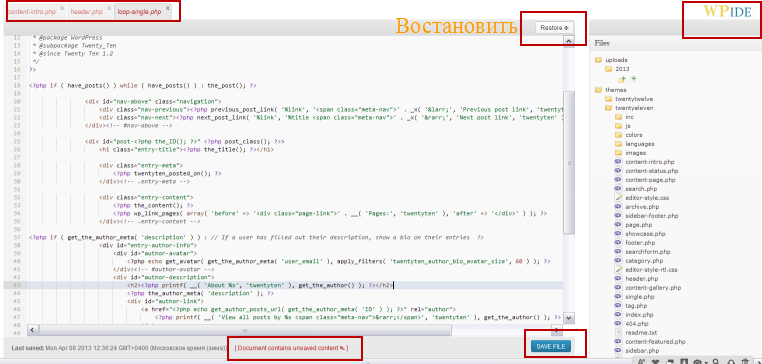The height and width of the screenshot is (364, 762).
Task: Open footer.php in the file tree
Action: pyautogui.click(x=640, y=243)
